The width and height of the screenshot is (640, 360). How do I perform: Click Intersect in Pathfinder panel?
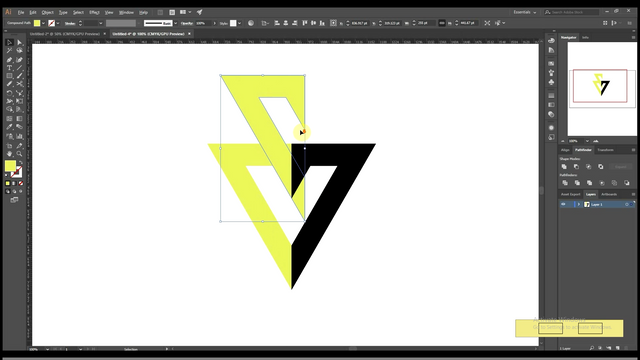[589, 167]
